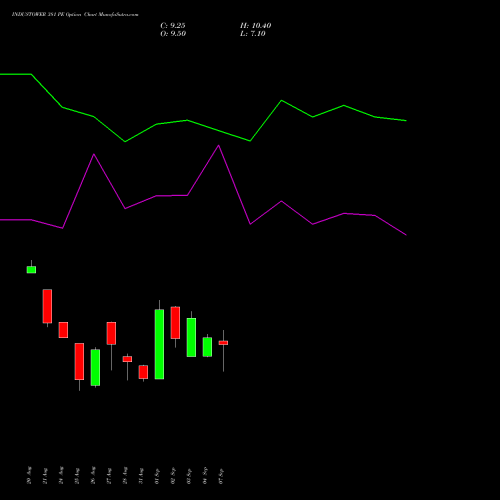Viewport: 500px width, 500px height.
Task: Click the red candlestick for 02 Sep
Action: pyautogui.click(x=175, y=323)
